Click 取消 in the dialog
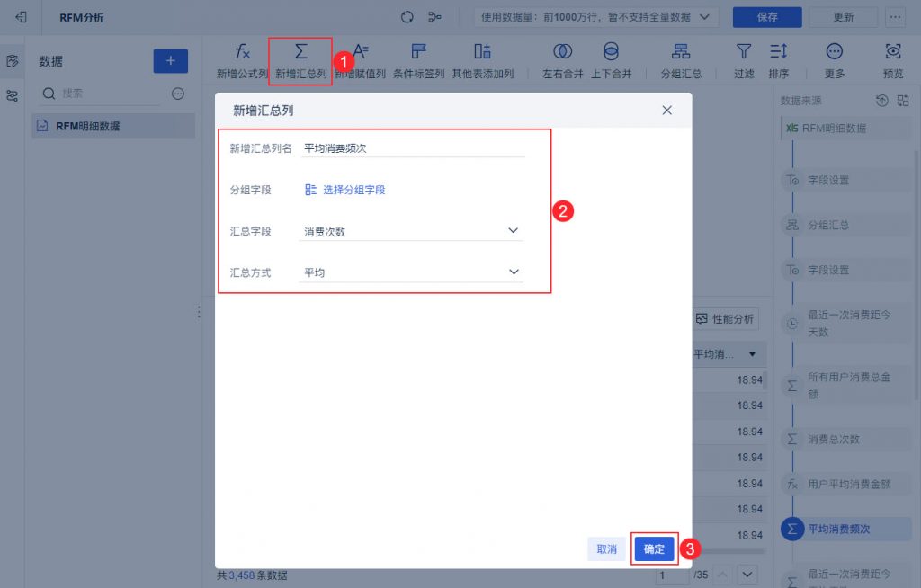 (606, 549)
